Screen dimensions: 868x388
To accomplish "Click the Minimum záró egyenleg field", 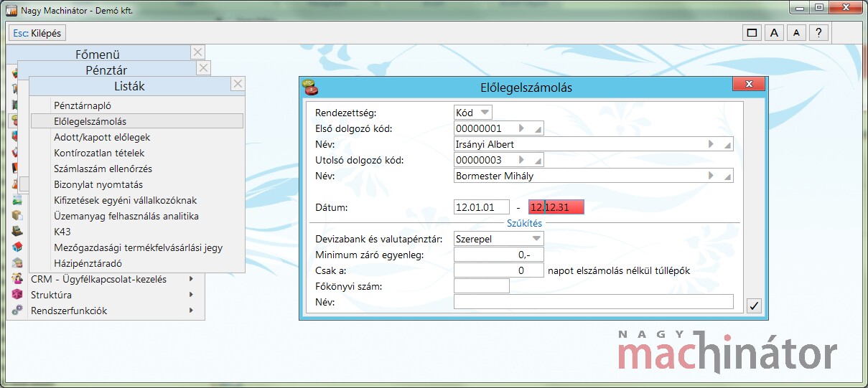I will point(499,255).
